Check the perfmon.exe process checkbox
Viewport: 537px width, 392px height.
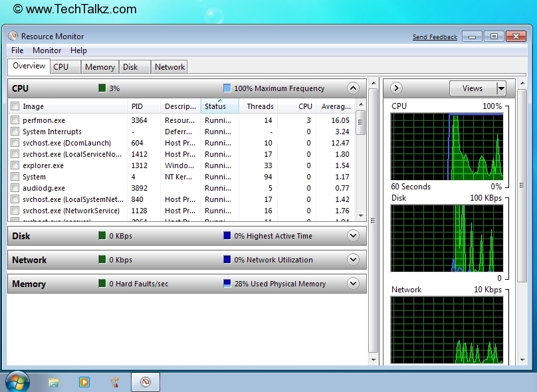tap(16, 120)
